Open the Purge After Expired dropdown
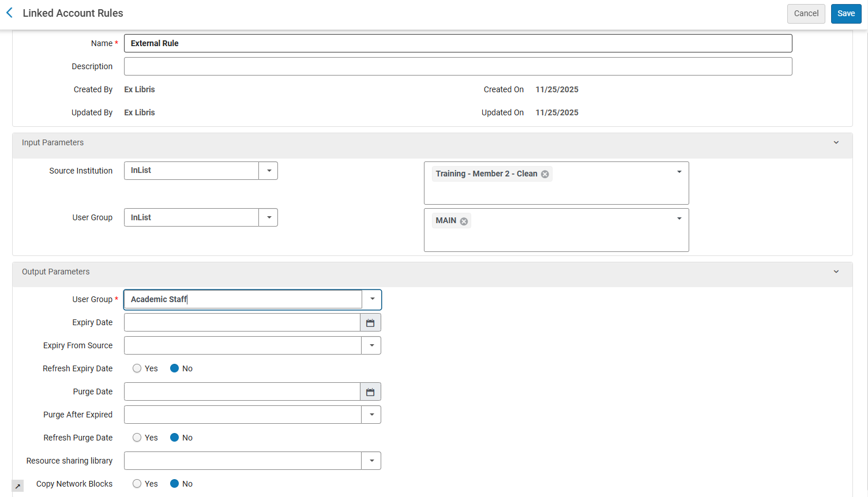868x497 pixels. [371, 415]
